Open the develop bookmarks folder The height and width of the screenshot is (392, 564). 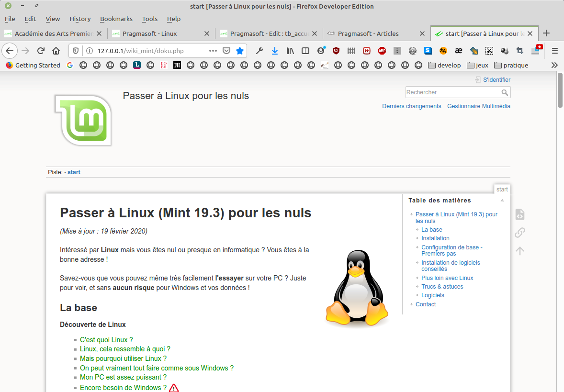(x=444, y=65)
